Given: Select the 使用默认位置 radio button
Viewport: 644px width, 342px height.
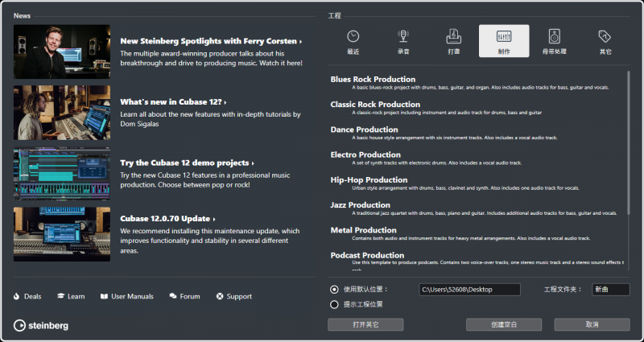Looking at the screenshot, I should [x=334, y=290].
